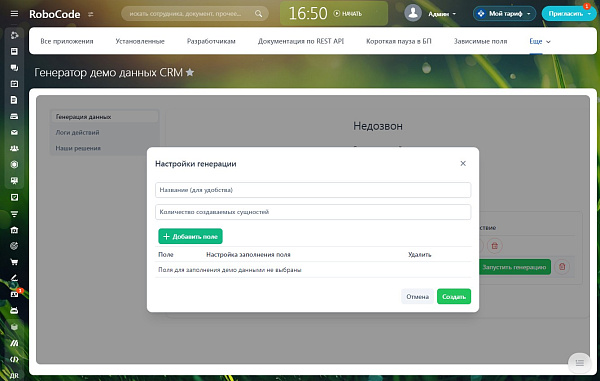Click the Добавить поле button

(x=191, y=236)
